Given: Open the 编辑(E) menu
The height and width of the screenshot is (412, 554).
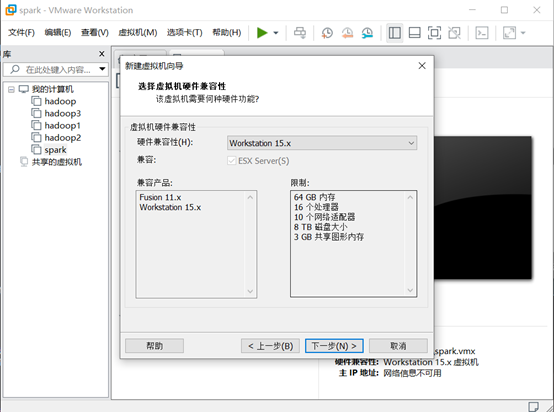Looking at the screenshot, I should click(x=58, y=33).
